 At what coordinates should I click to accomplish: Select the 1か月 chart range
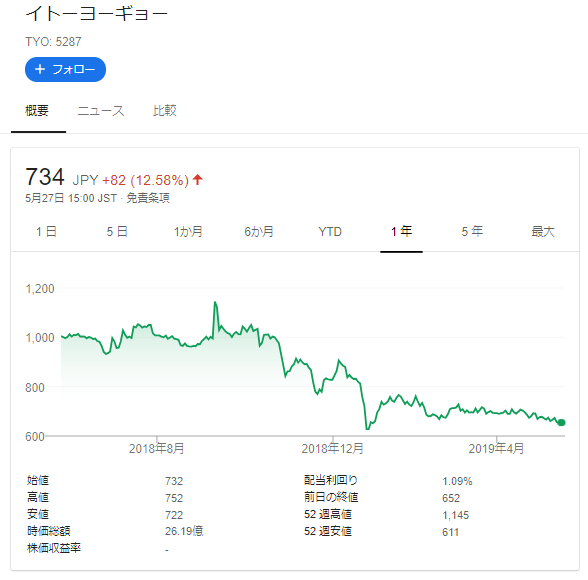click(x=188, y=231)
